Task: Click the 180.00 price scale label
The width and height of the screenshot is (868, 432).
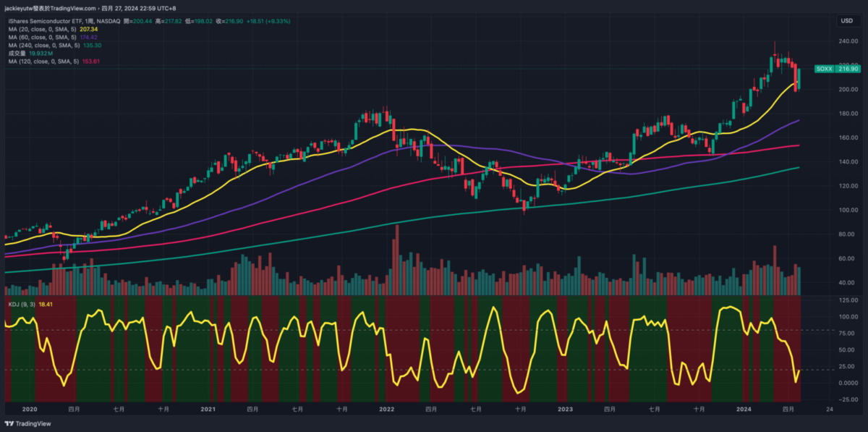Action: click(848, 114)
